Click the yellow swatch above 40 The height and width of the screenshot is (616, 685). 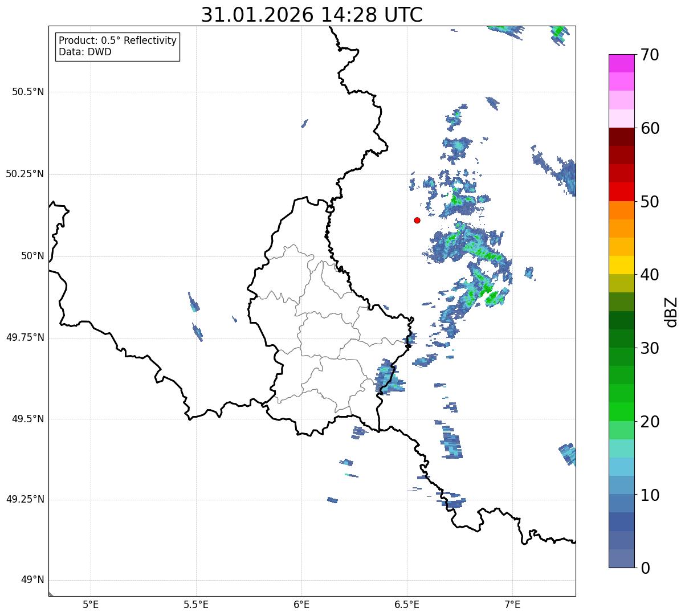click(621, 265)
